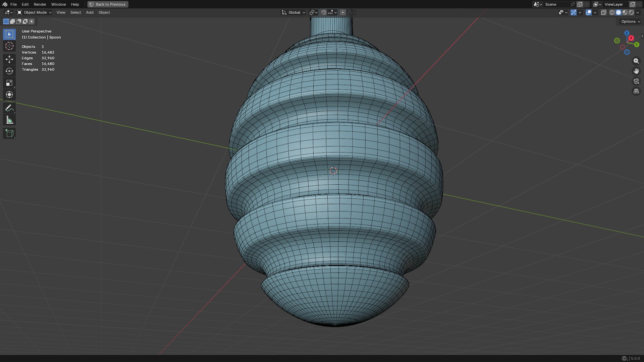This screenshot has height=362, width=644.
Task: Open the gizmo options dropdown
Action: click(x=580, y=12)
